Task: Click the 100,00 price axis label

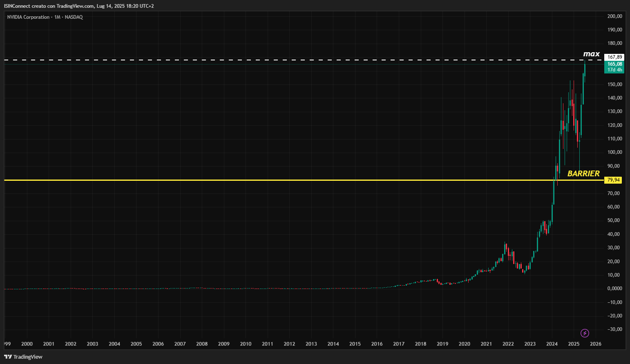Action: pos(614,152)
